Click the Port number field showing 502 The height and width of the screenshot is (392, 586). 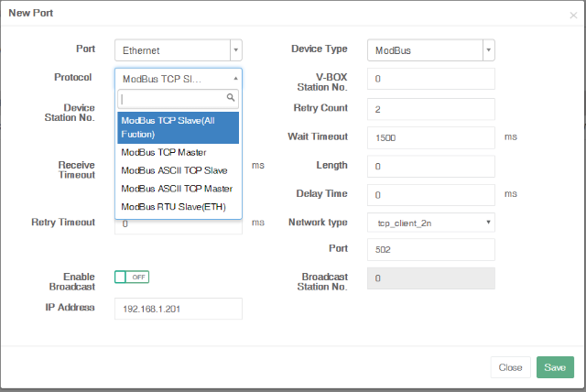tap(431, 250)
